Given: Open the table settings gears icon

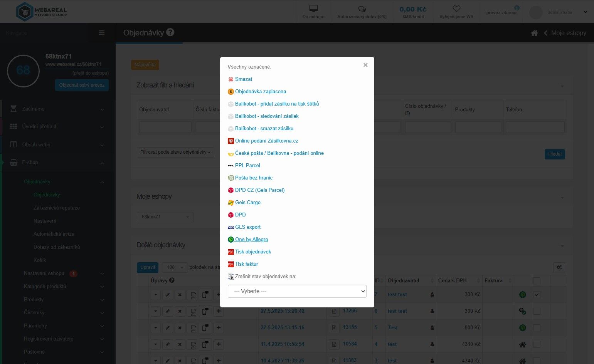Looking at the screenshot, I should click(x=559, y=267).
